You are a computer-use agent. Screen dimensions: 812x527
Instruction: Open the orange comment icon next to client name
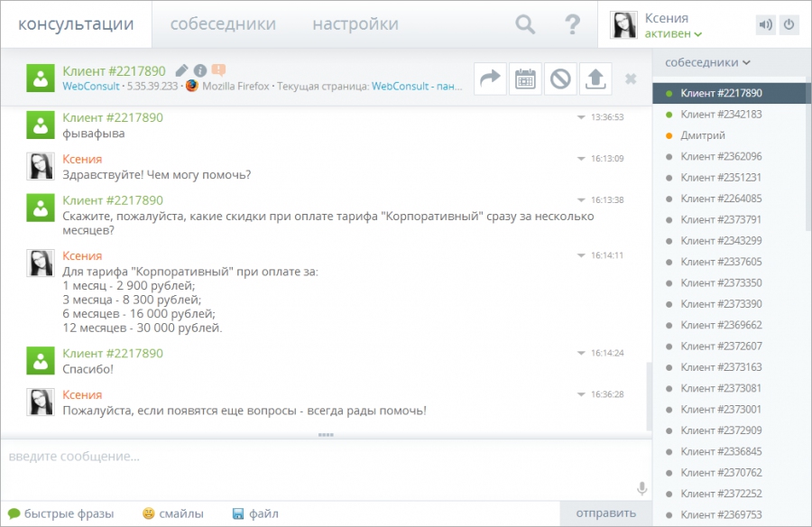(220, 68)
